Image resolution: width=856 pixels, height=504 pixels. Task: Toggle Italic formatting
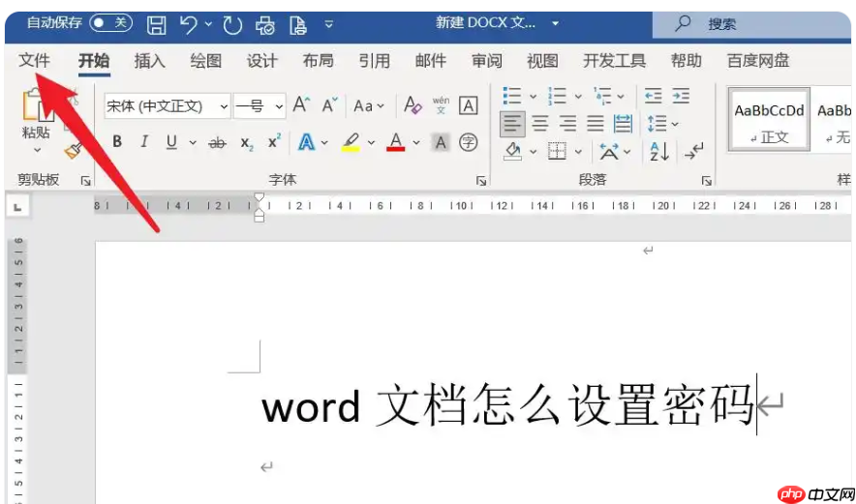144,142
